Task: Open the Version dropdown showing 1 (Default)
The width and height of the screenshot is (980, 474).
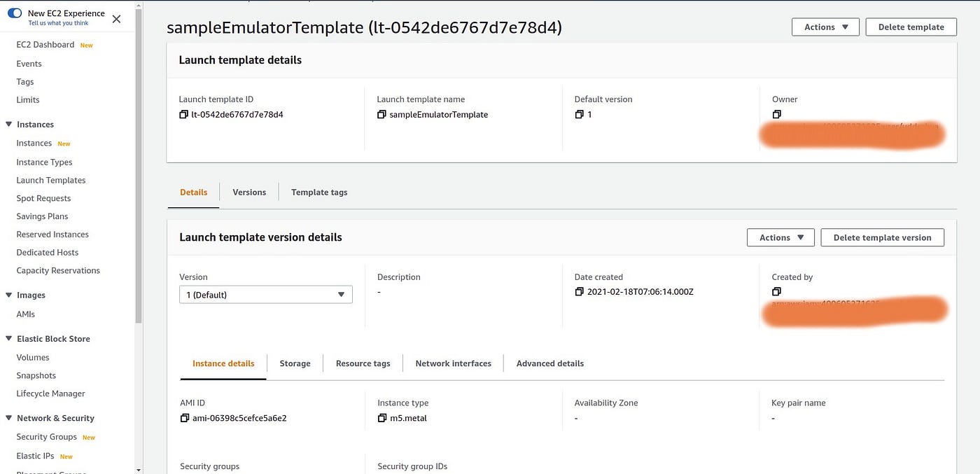Action: click(x=265, y=294)
